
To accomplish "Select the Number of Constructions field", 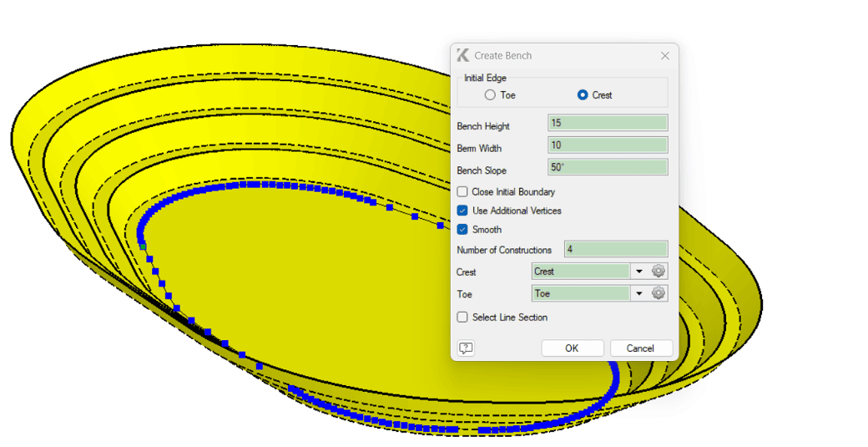I will click(x=616, y=249).
